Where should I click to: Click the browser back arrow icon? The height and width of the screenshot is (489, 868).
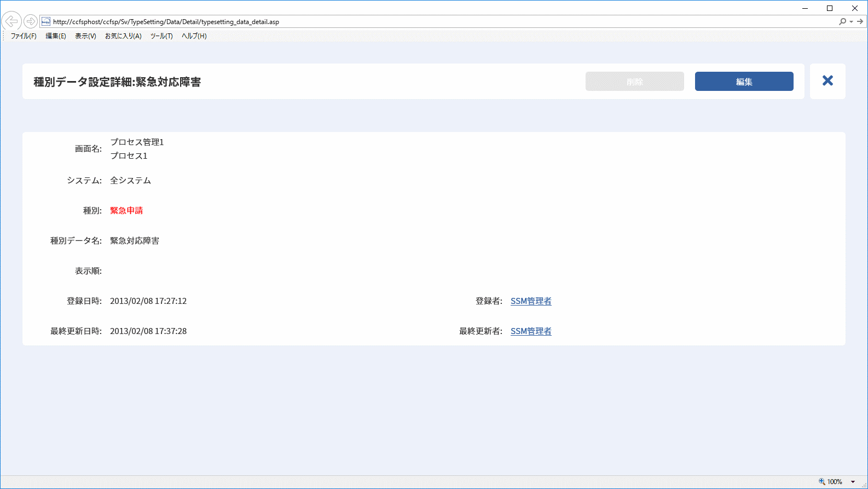11,21
